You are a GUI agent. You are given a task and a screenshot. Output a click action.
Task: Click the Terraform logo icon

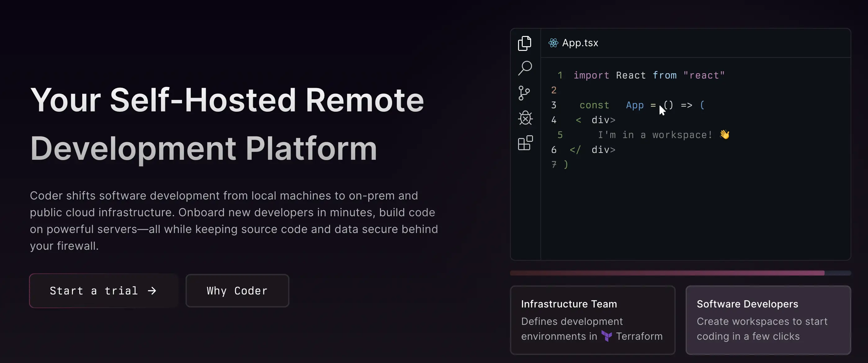tap(606, 336)
